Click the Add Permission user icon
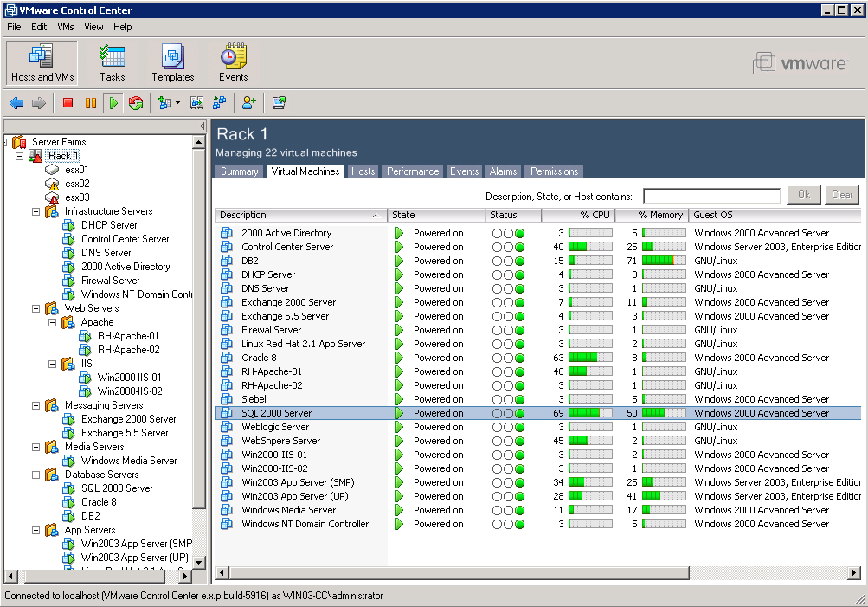This screenshot has width=868, height=607. click(249, 103)
